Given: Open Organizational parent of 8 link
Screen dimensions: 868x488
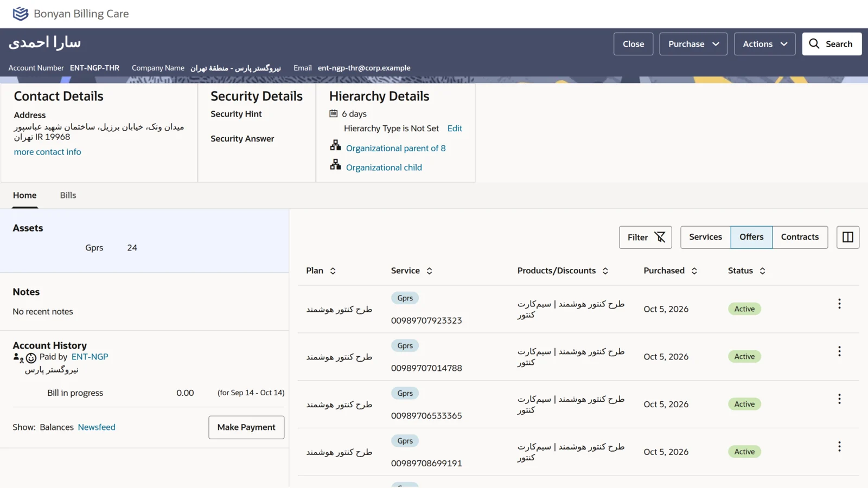Looking at the screenshot, I should pos(396,149).
